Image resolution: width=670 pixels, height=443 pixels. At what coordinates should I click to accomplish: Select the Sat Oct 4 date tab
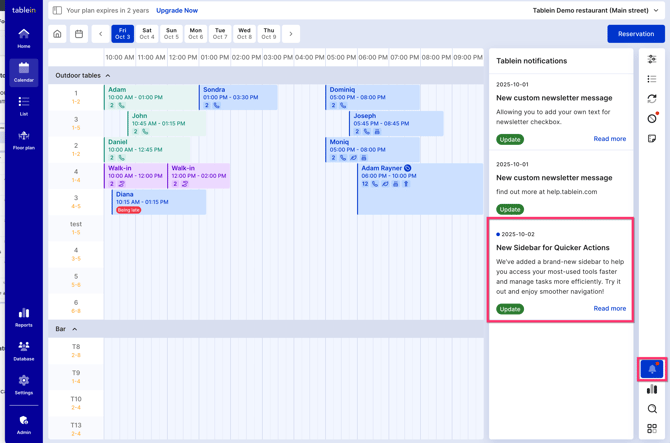[x=147, y=34]
